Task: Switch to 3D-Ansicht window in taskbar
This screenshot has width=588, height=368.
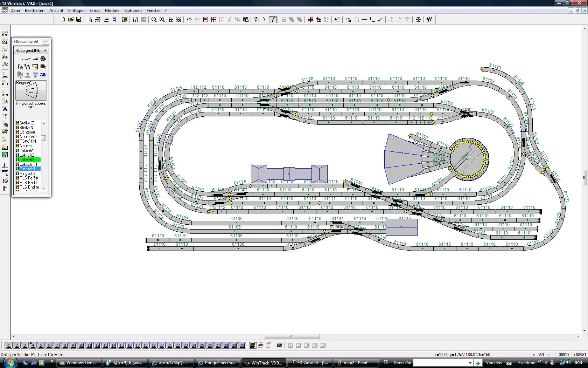Action: (309, 363)
